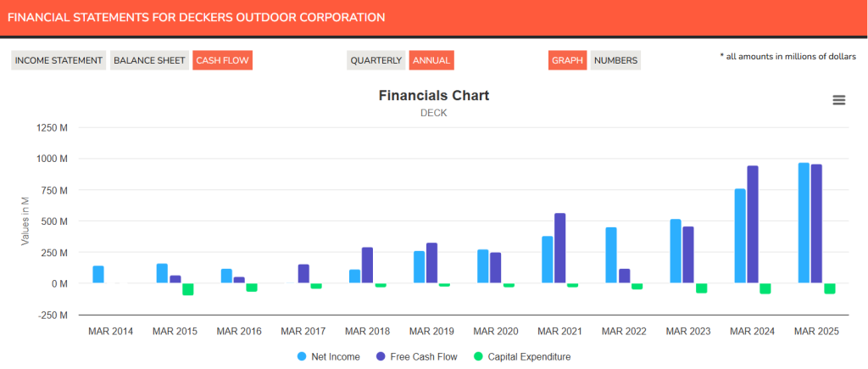Click MAR 2014 Net Income bar
Image resolution: width=868 pixels, height=369 pixels.
coord(98,275)
